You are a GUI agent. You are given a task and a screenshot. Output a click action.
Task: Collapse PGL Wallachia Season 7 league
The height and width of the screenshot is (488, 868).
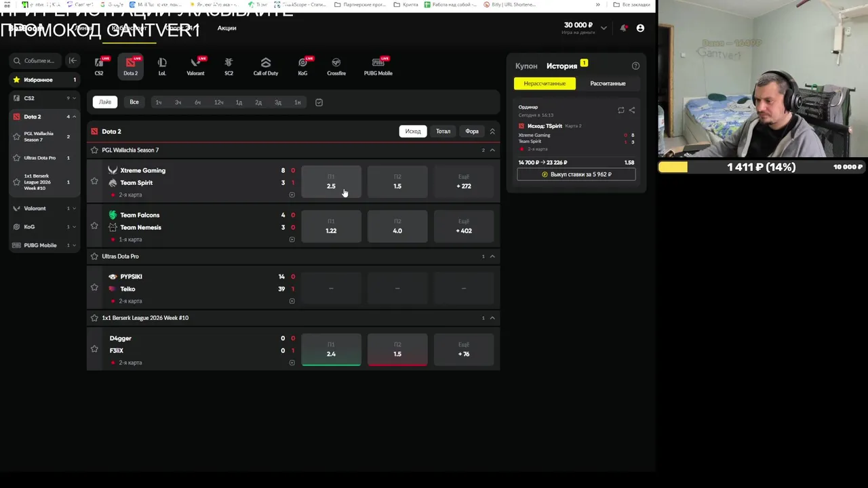tap(492, 150)
